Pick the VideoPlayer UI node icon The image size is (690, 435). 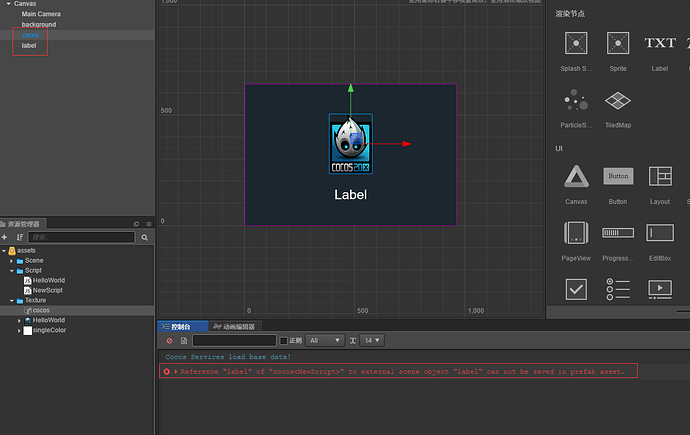tap(660, 289)
